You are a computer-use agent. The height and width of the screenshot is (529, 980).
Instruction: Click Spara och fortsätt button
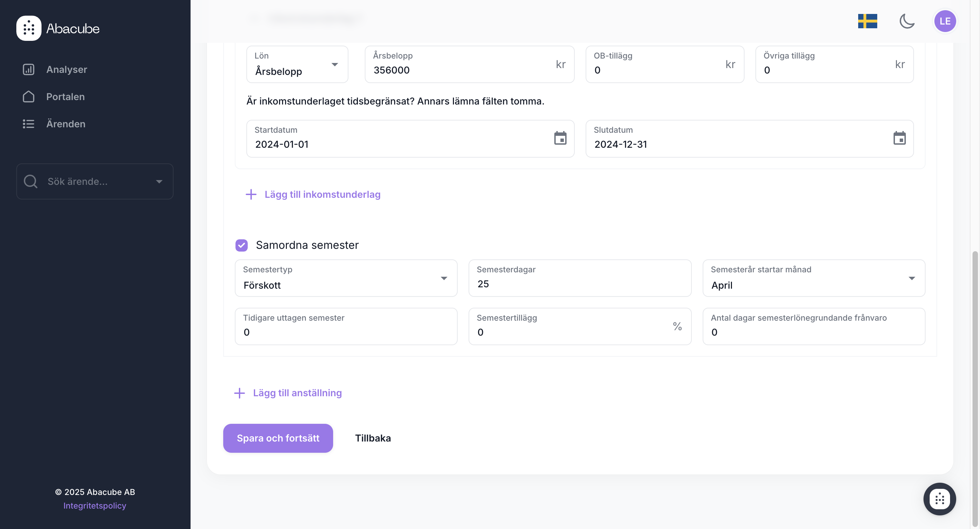[x=278, y=438]
